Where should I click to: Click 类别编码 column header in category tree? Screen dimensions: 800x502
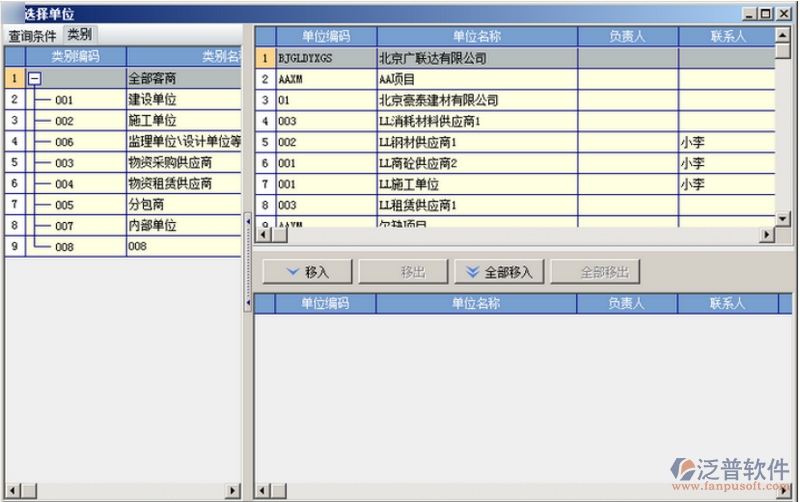(x=75, y=56)
